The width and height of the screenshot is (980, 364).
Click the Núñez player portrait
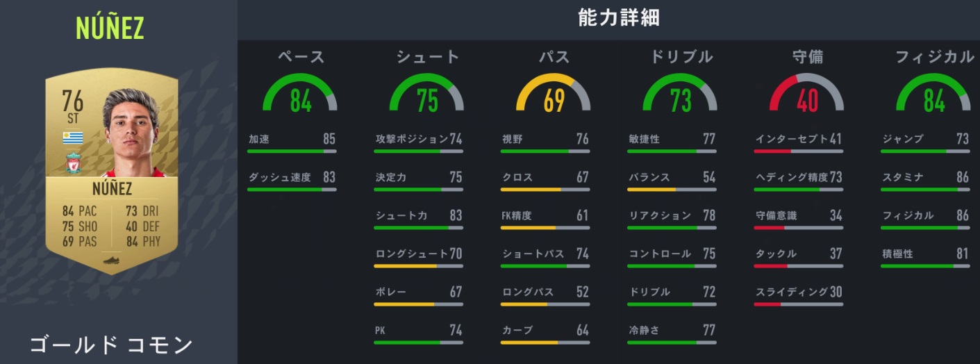point(131,133)
